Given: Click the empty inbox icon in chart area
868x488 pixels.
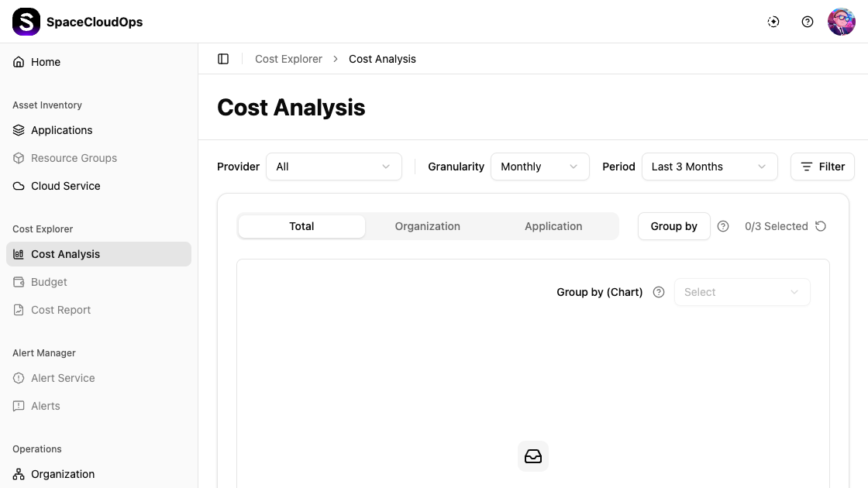Looking at the screenshot, I should (533, 456).
